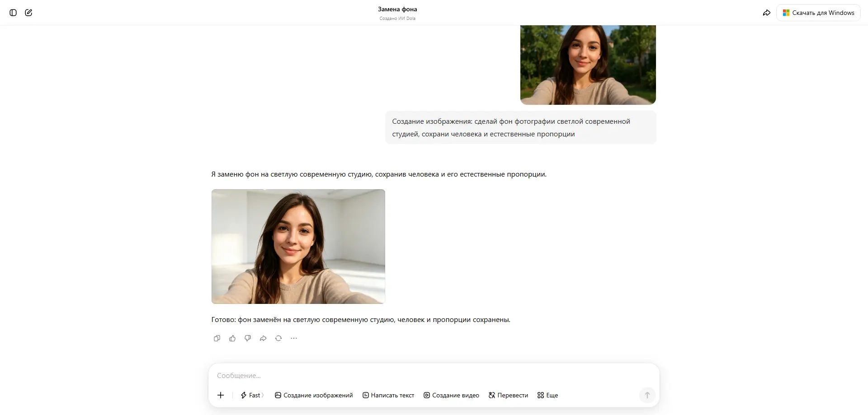Screen dimensions: 868x415
Task: Share the response using arrow icon
Action: (x=263, y=338)
